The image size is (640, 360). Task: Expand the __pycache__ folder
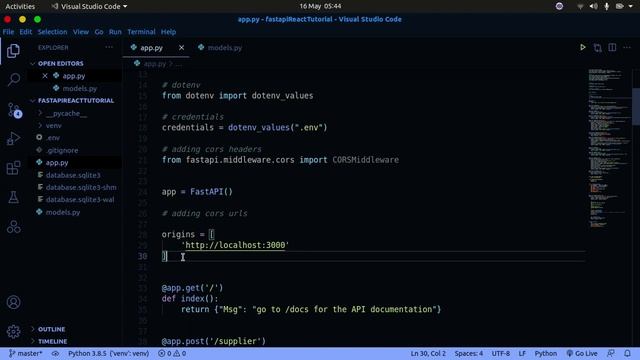[x=66, y=113]
